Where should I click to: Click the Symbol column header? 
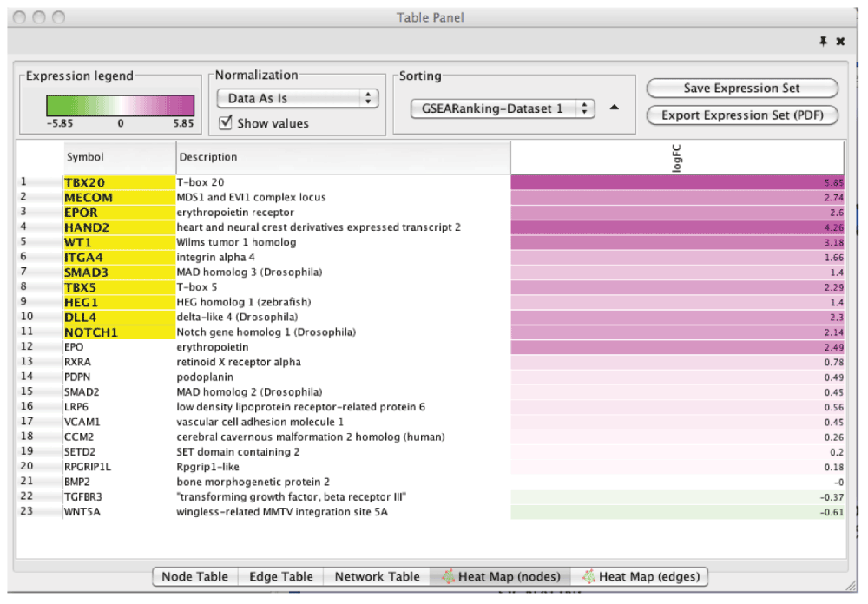pos(120,157)
